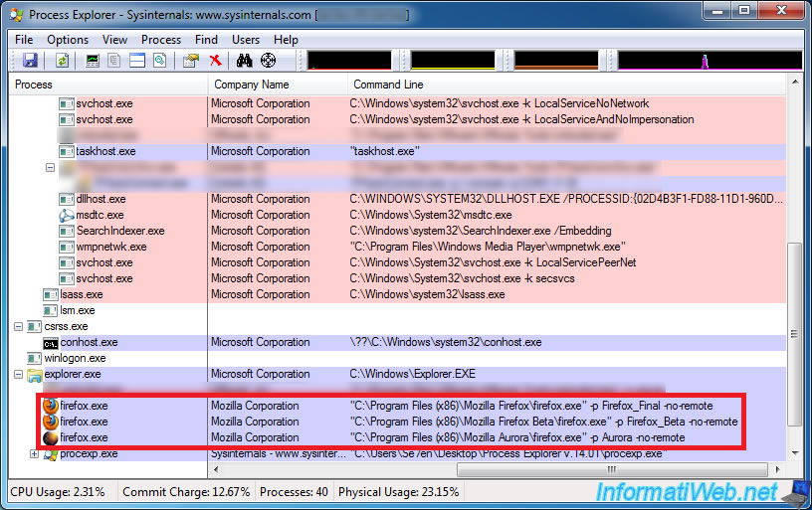The width and height of the screenshot is (812, 510).
Task: Click the vertical scrollbar up arrow
Action: tap(795, 83)
